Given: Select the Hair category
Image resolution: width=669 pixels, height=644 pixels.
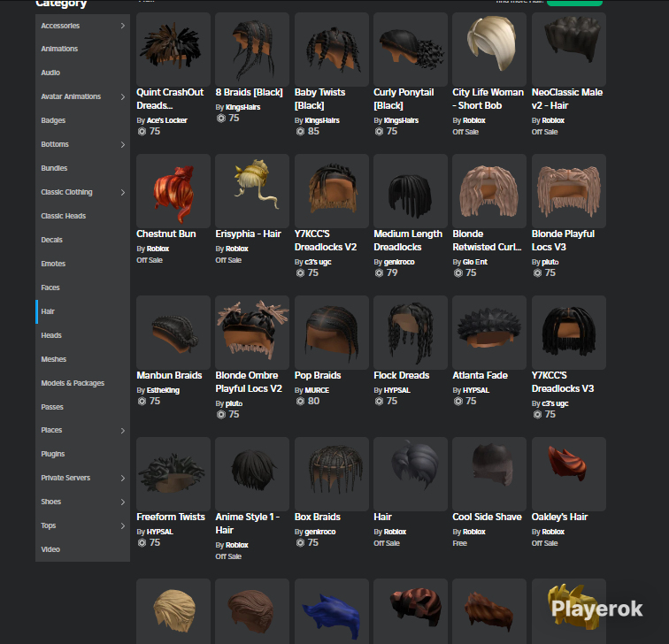Looking at the screenshot, I should (x=48, y=311).
